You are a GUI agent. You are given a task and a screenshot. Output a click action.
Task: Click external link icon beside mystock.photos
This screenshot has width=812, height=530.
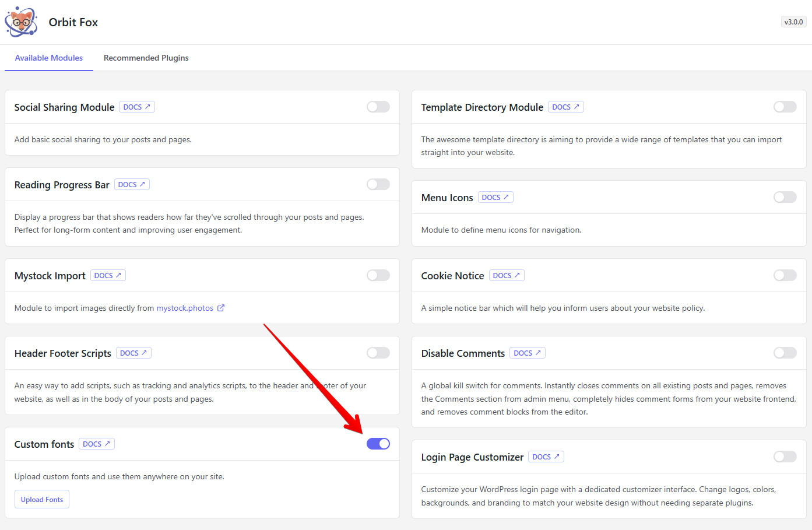click(221, 308)
